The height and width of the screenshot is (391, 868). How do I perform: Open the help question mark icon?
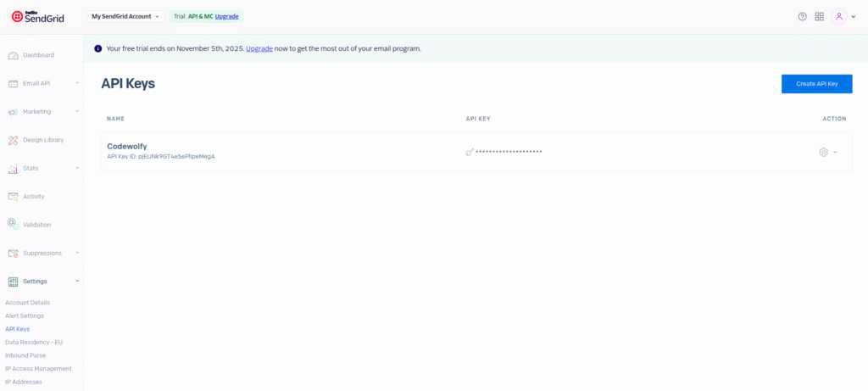click(x=802, y=17)
